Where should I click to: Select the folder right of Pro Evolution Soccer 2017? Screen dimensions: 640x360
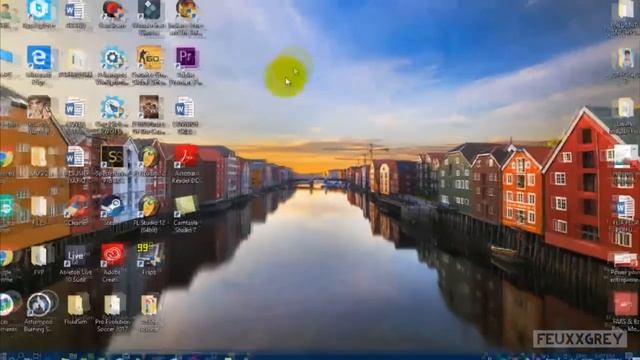pyautogui.click(x=149, y=305)
